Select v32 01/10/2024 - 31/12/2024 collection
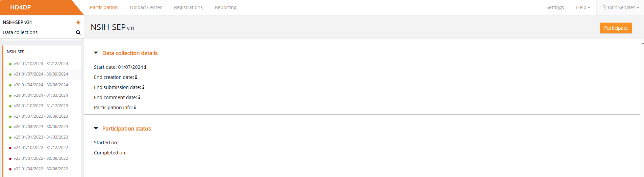This screenshot has height=177, width=644. tap(41, 64)
